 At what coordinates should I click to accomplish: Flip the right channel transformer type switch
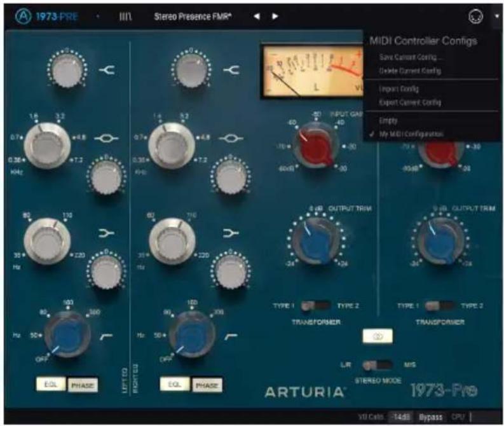tap(440, 305)
